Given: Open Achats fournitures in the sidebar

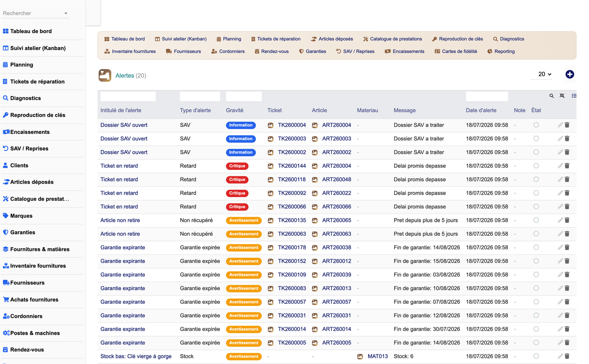Looking at the screenshot, I should click(34, 300).
